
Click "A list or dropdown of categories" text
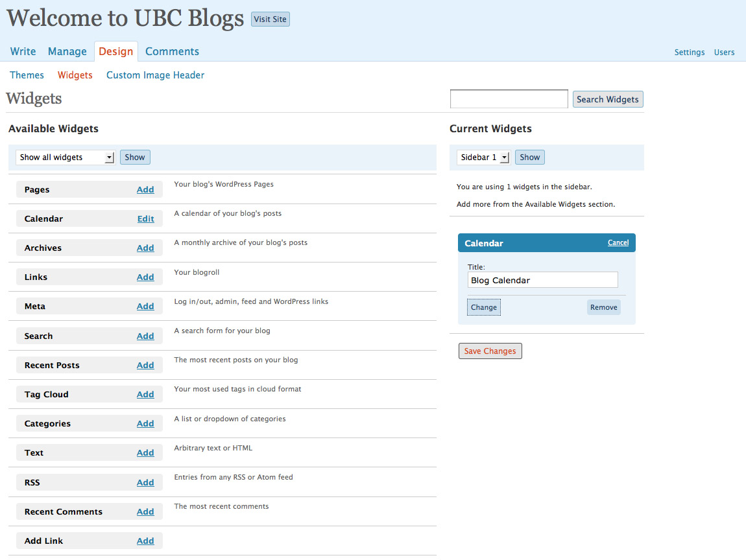[x=230, y=419]
